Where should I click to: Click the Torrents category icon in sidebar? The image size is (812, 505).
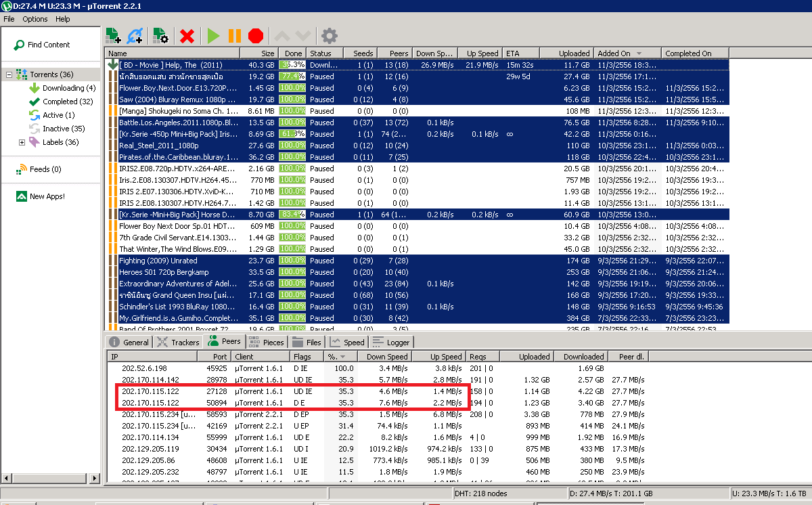tap(22, 74)
